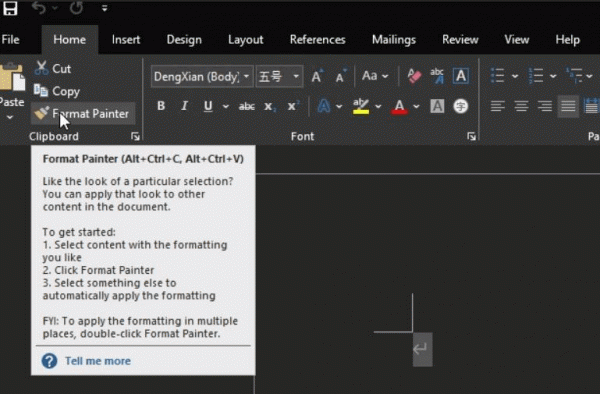Open the Undo history dropdown arrow
The height and width of the screenshot is (394, 600).
55,8
